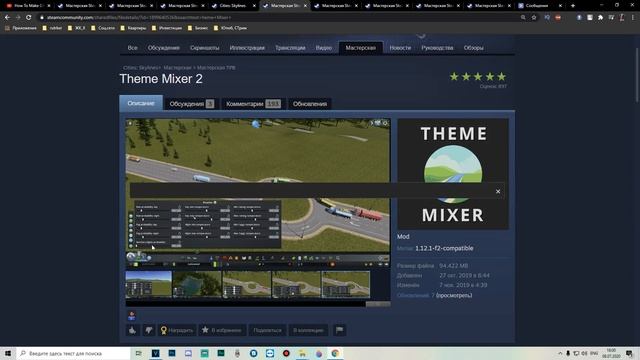Screen dimensions: 640x360
Task: Open Chrome from the taskbar
Action: click(x=335, y=353)
